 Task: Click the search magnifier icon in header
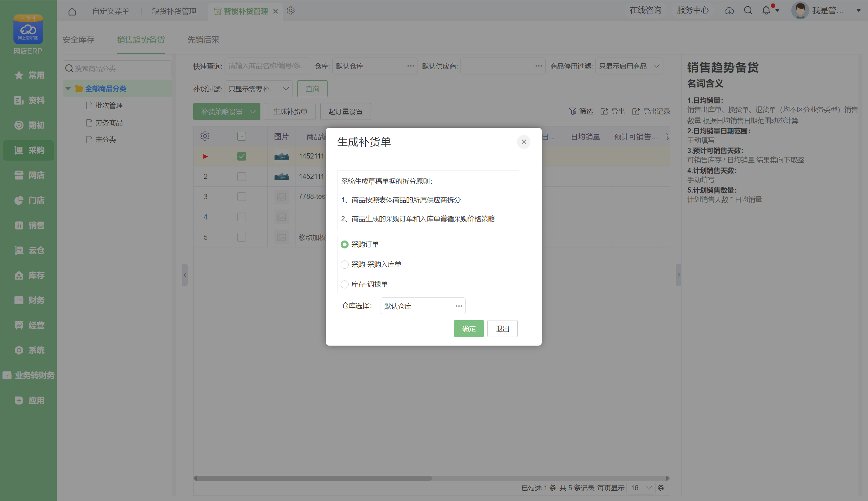coord(748,10)
